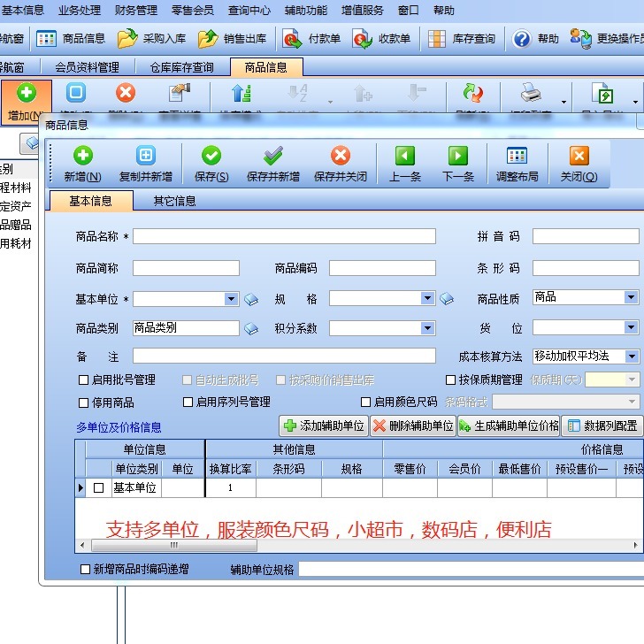Image resolution: width=644 pixels, height=644 pixels.
Task: Open 付款单 payment form
Action: pyautogui.click(x=311, y=39)
